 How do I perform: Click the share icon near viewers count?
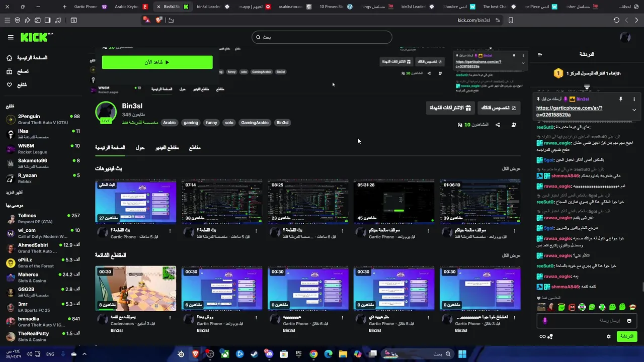point(498,125)
